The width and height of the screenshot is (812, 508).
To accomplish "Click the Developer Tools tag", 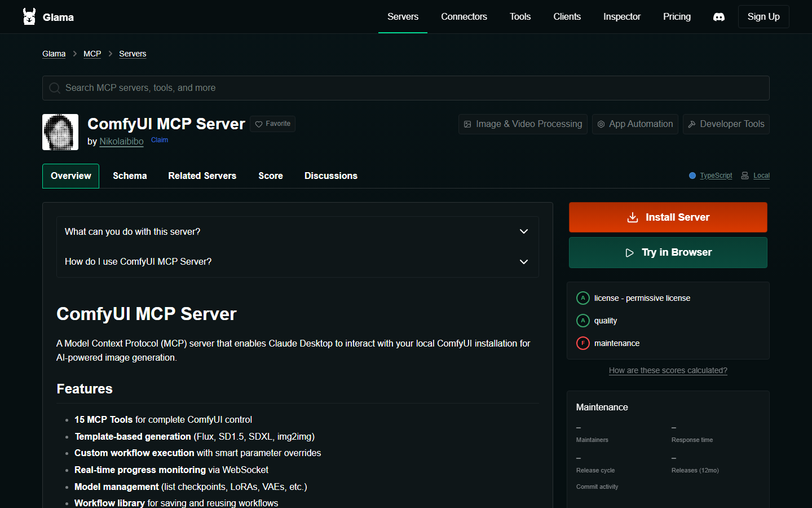I will [726, 124].
